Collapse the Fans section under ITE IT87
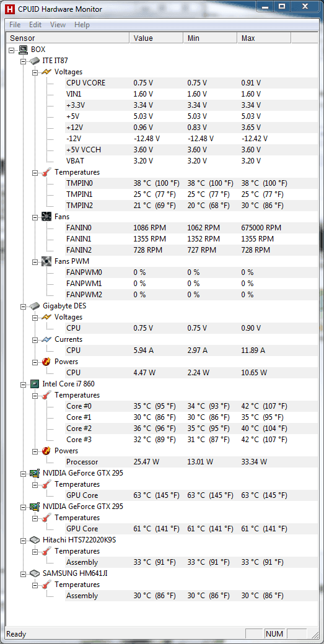The width and height of the screenshot is (324, 644). 35,217
